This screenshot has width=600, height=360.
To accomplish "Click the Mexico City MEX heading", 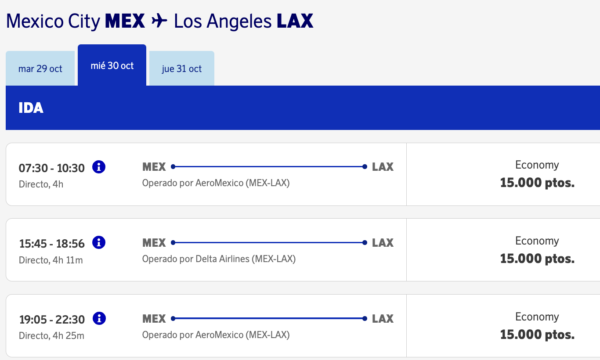I will pos(75,21).
